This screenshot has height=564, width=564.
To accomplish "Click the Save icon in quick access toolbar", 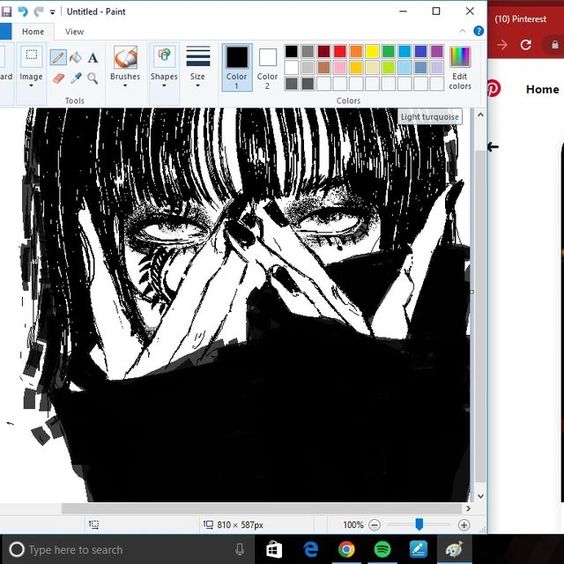I will tap(6, 12).
